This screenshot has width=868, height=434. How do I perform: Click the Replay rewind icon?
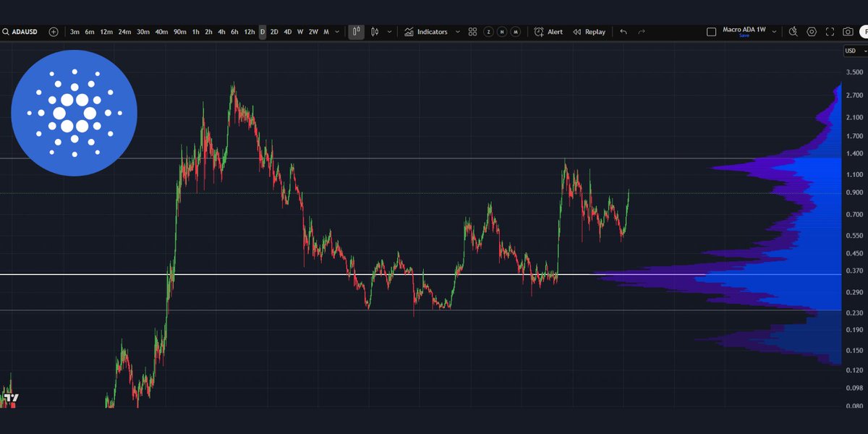(x=577, y=32)
